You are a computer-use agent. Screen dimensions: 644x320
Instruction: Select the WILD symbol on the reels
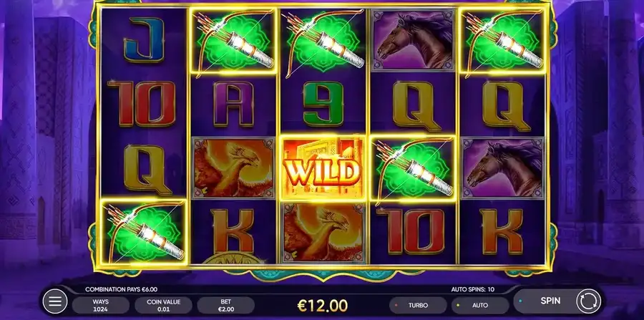[x=323, y=168]
